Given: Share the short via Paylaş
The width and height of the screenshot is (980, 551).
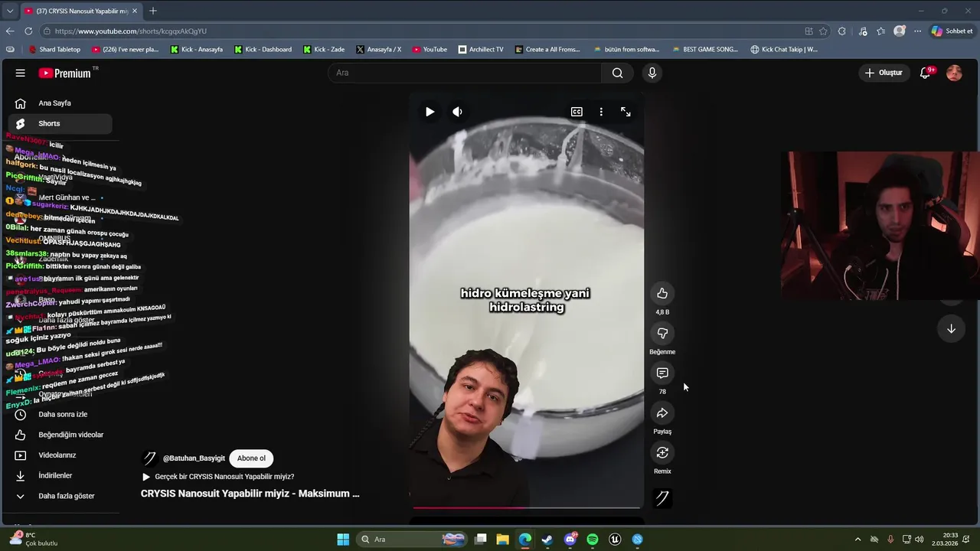Looking at the screenshot, I should click(x=662, y=413).
